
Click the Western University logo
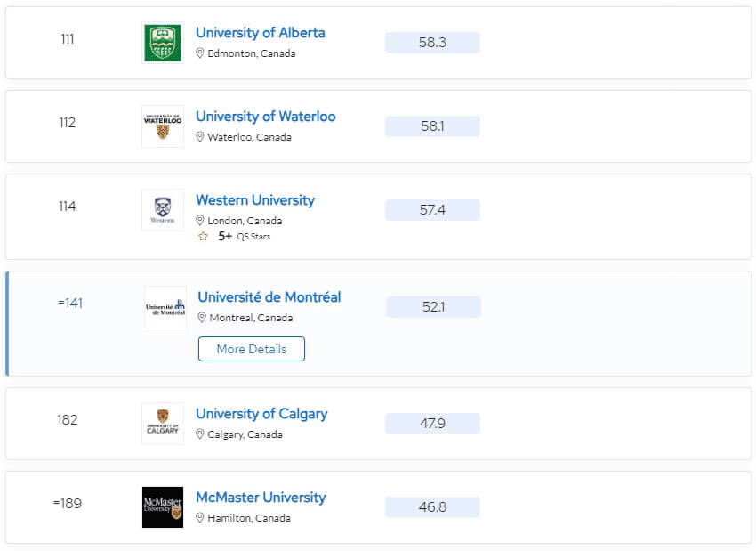163,210
